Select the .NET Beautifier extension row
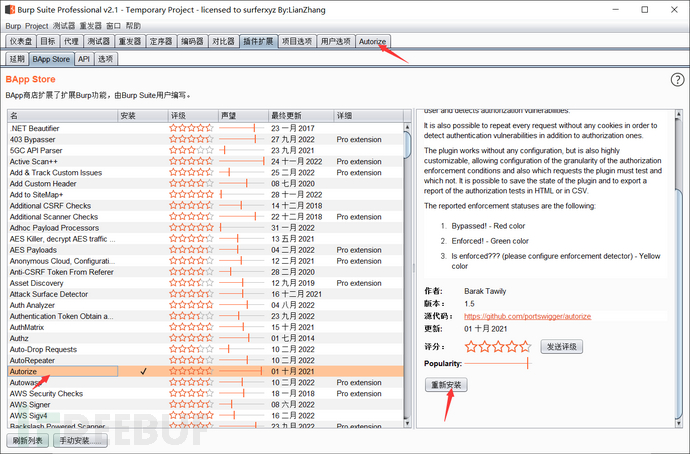This screenshot has height=454, width=690. (206, 128)
